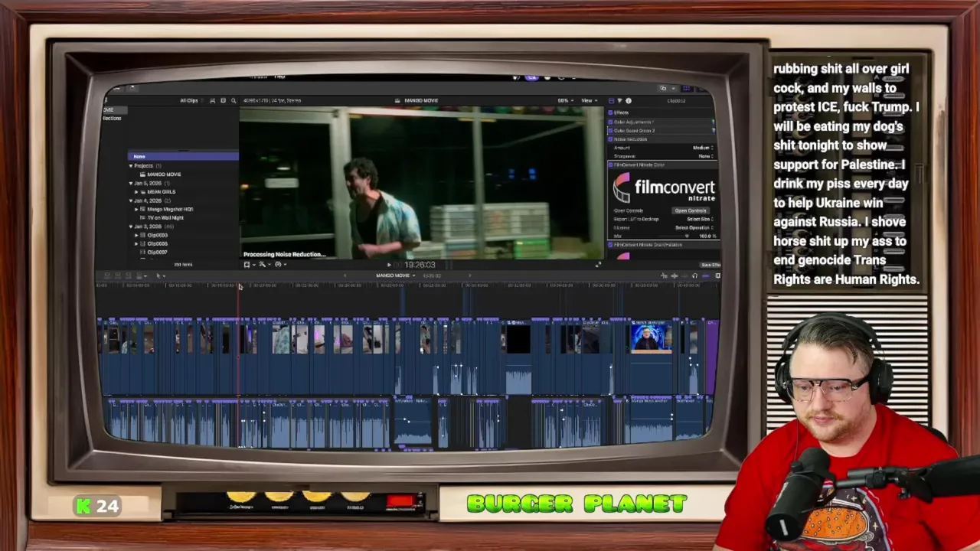
Task: Select Clip0005 in the browser list
Action: click(x=157, y=243)
